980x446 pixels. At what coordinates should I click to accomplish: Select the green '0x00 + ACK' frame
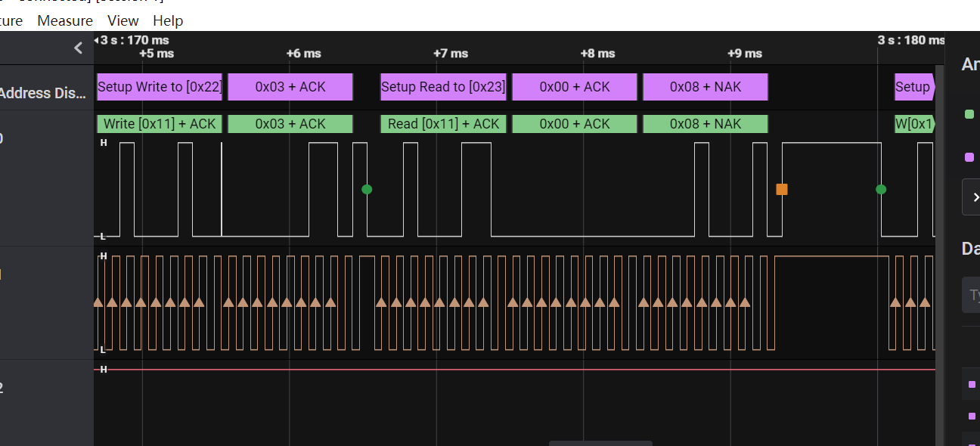(x=575, y=124)
